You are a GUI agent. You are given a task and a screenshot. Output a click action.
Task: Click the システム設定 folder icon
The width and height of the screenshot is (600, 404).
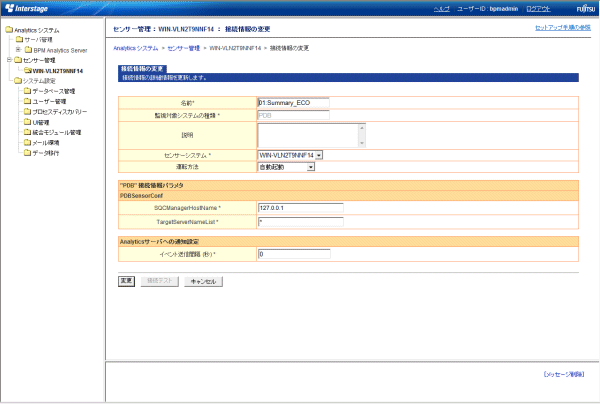18,80
